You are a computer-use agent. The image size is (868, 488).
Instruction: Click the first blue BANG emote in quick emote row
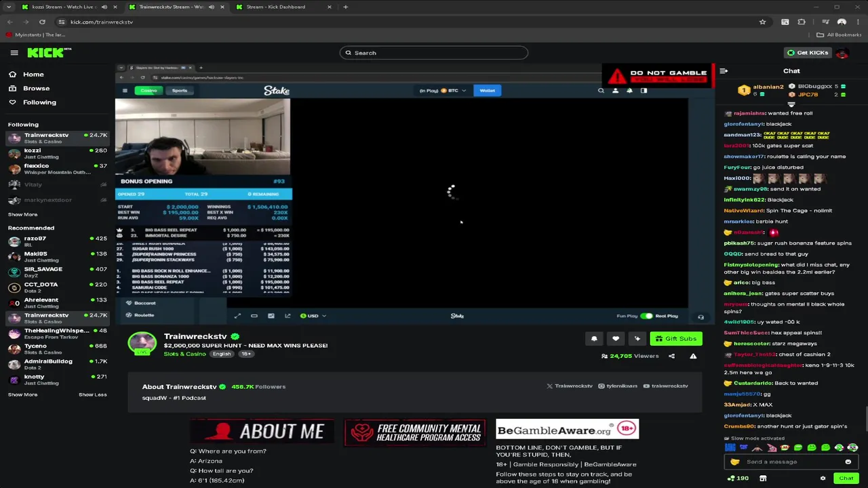(x=730, y=447)
